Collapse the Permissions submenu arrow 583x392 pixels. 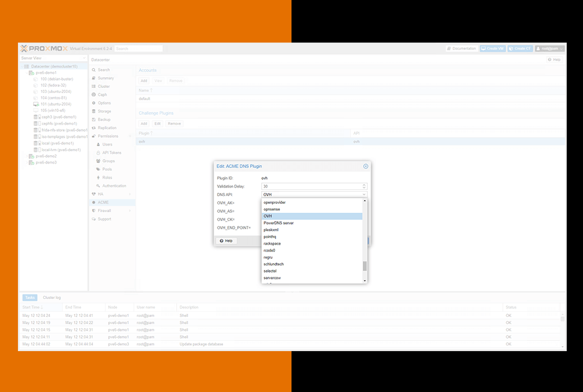point(129,136)
